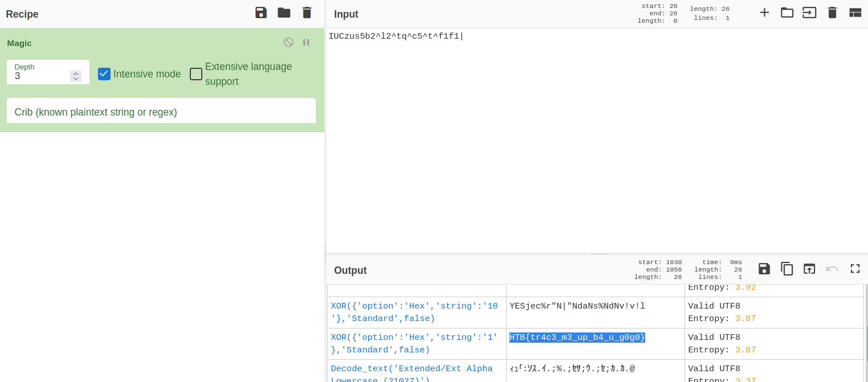Load a recipe from folder icon

(284, 13)
